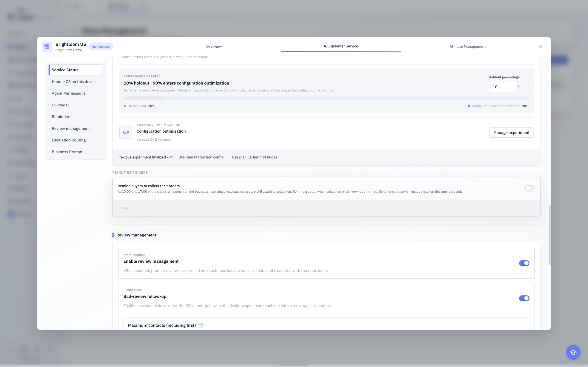Click the experiment traffic split bar

pyautogui.click(x=326, y=98)
